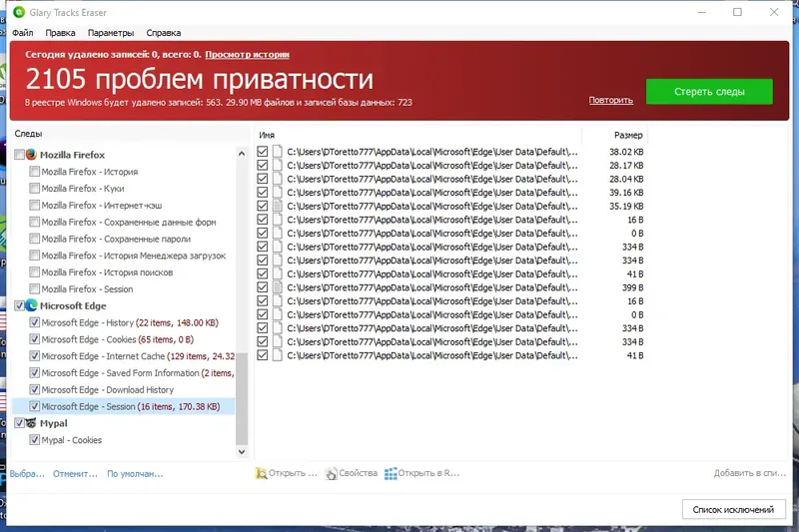The width and height of the screenshot is (799, 532).
Task: Open the Справка menu
Action: point(163,33)
